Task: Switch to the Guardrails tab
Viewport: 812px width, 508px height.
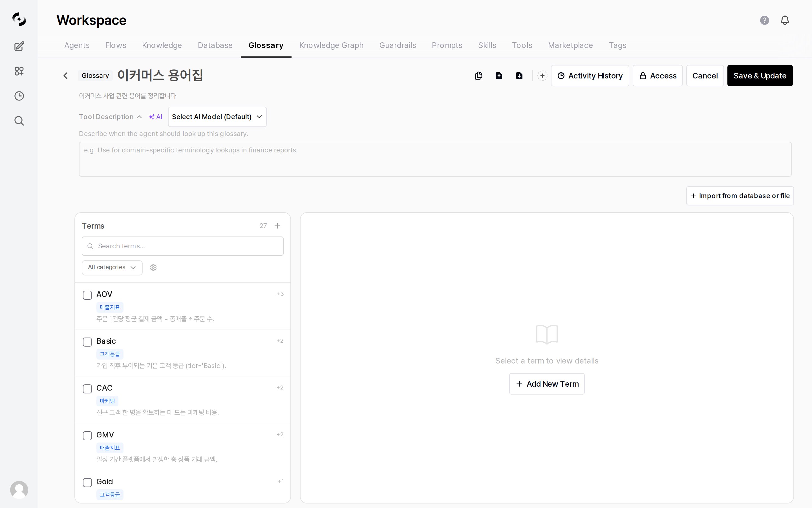Action: [x=398, y=45]
